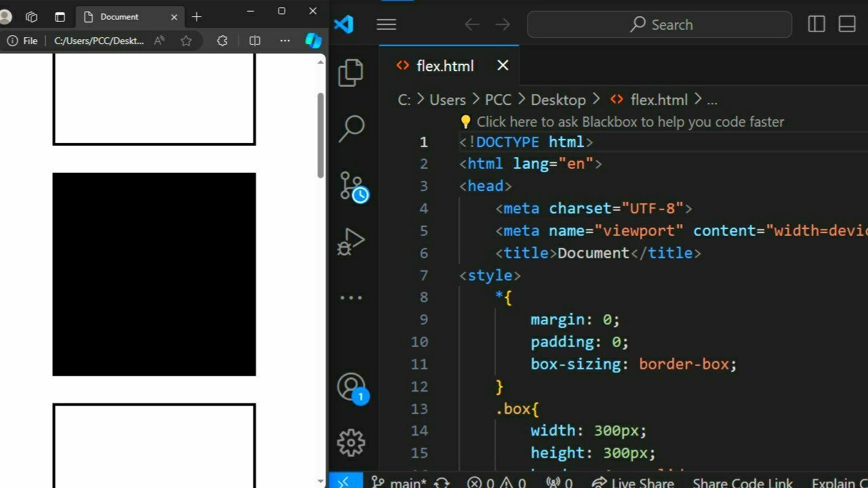The width and height of the screenshot is (868, 488).
Task: Open the VS Code hamburger application menu
Action: click(x=387, y=24)
